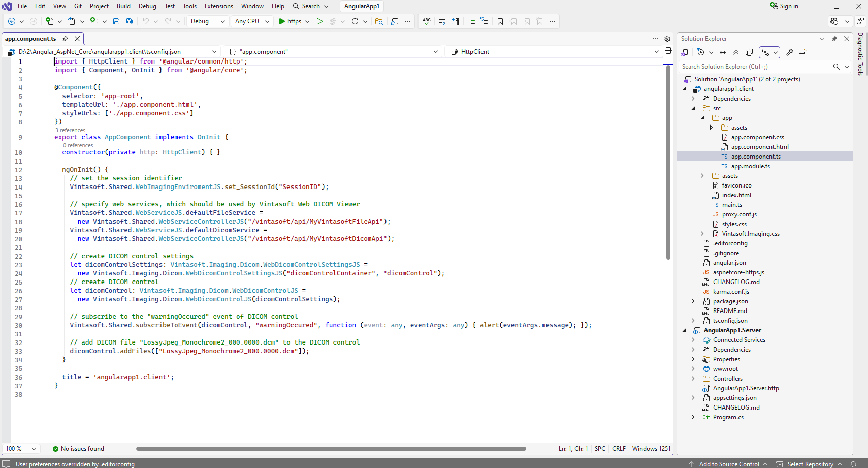Viewport: 868px width, 468px height.
Task: Collapse all items in Solution Explorer
Action: tap(736, 52)
